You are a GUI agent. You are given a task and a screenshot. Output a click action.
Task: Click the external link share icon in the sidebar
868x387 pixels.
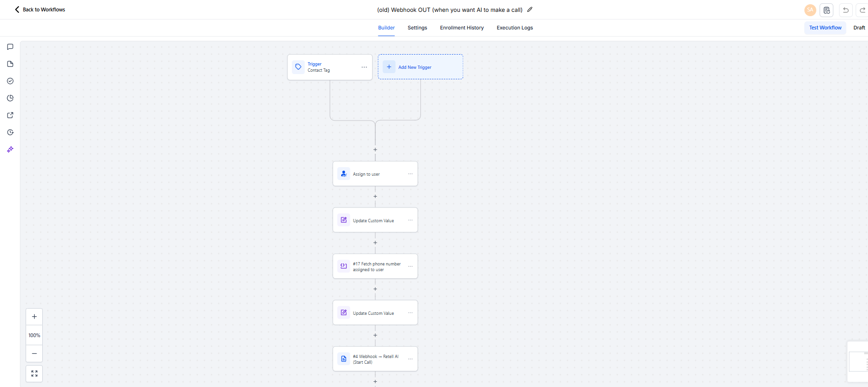[x=10, y=115]
